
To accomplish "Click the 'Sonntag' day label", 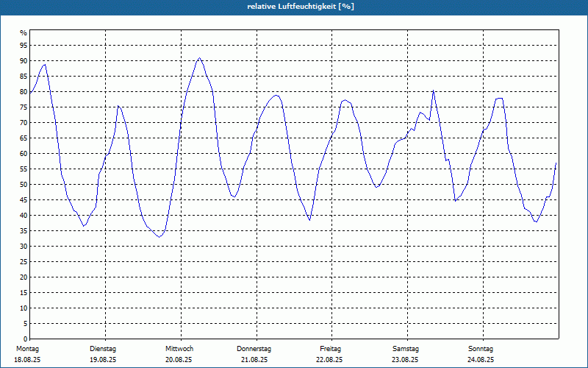I will tap(481, 349).
